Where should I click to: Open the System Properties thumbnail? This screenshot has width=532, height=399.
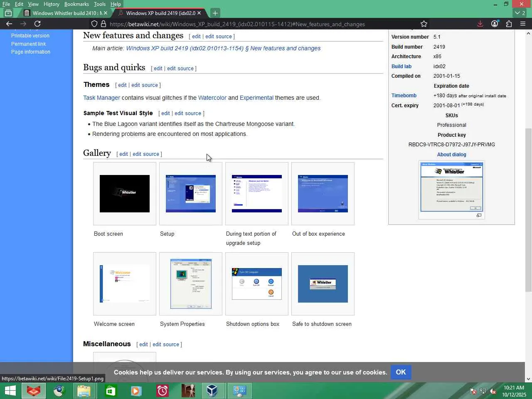coord(191,284)
